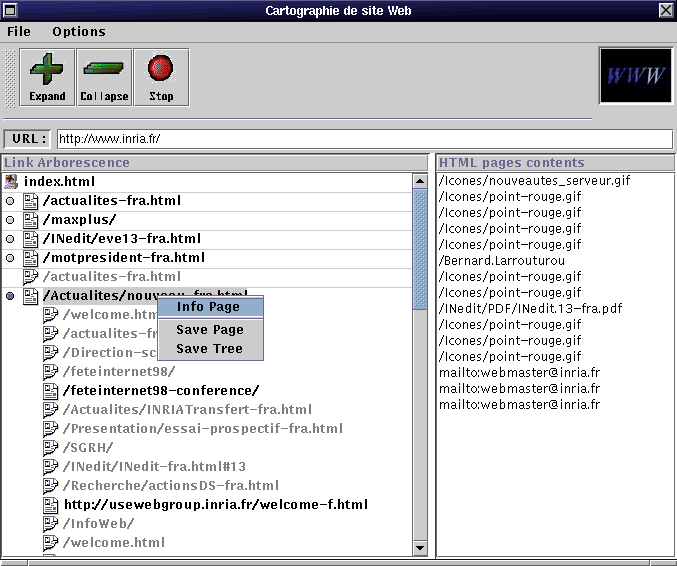Click the Expand toolbar button
677x566 pixels.
pos(47,77)
